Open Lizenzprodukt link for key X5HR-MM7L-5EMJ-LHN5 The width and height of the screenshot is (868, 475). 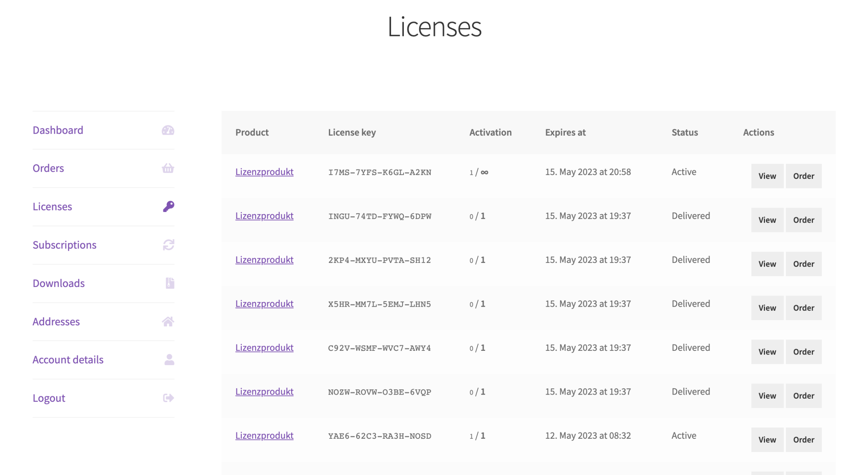pyautogui.click(x=264, y=304)
